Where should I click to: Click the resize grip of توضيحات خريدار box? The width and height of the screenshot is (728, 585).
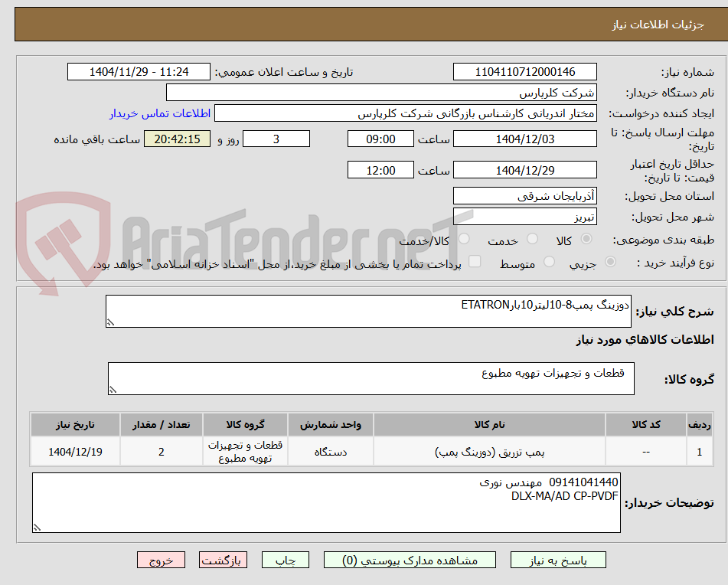point(38,528)
